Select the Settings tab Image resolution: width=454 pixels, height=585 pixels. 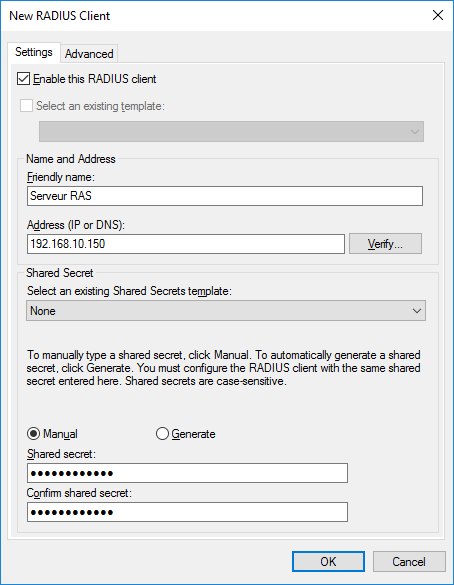(34, 52)
